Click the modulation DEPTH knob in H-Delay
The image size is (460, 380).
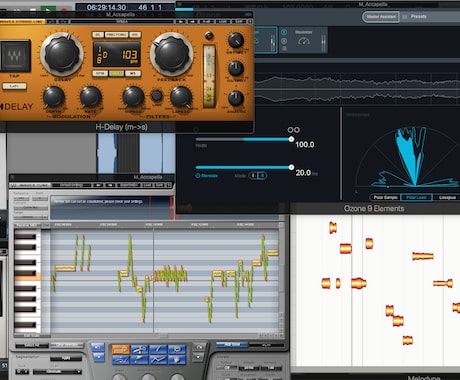pos(54,97)
